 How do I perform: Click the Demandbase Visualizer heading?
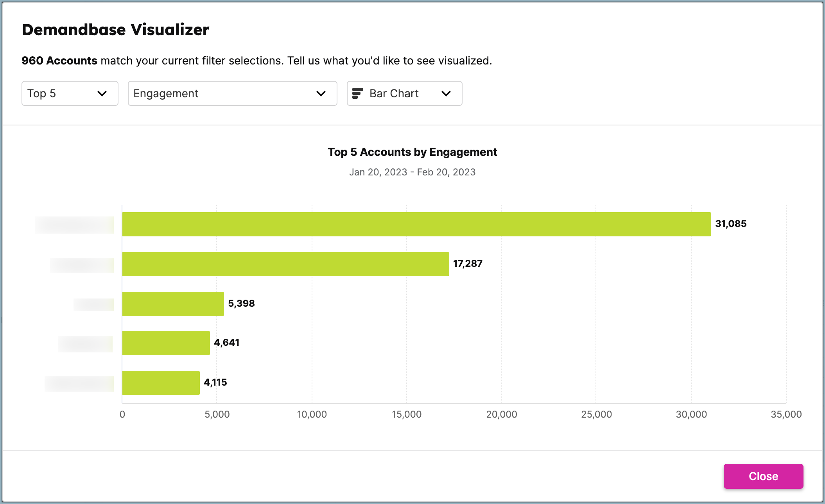point(115,30)
